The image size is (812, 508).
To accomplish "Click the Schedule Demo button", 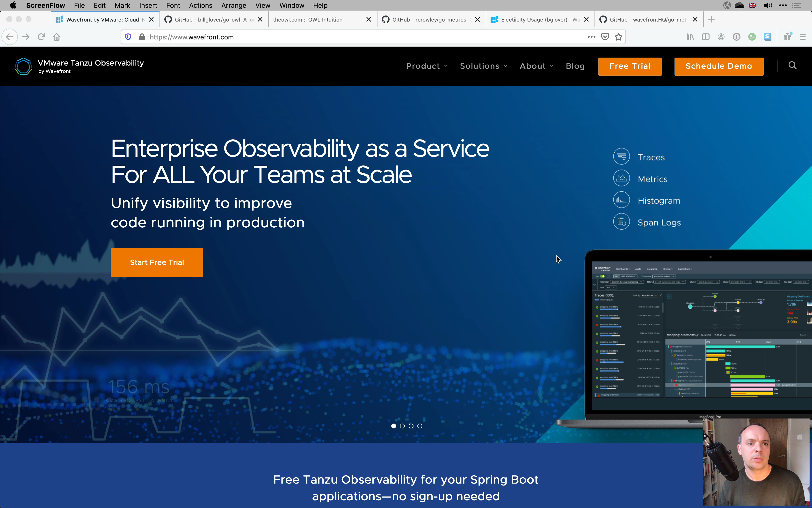I will (719, 66).
